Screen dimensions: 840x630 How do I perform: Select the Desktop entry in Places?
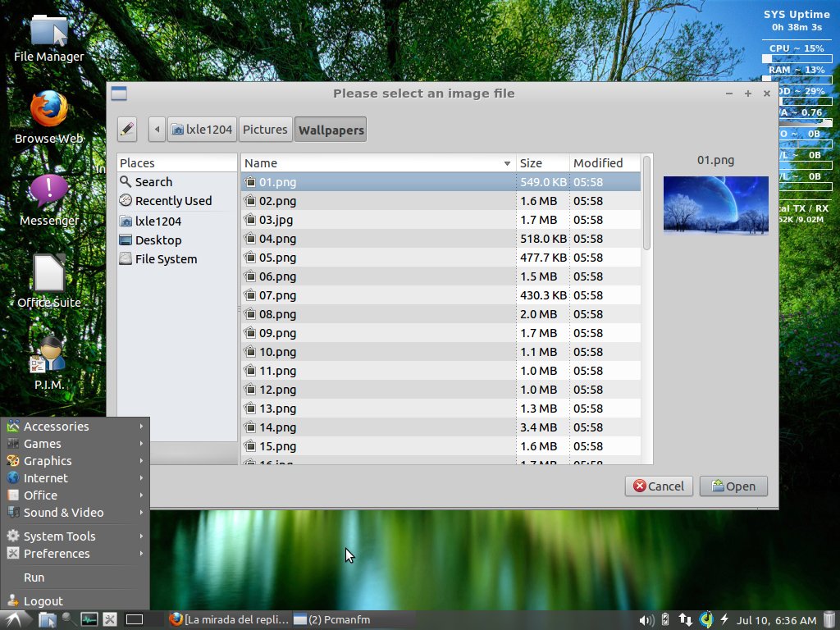(x=157, y=240)
